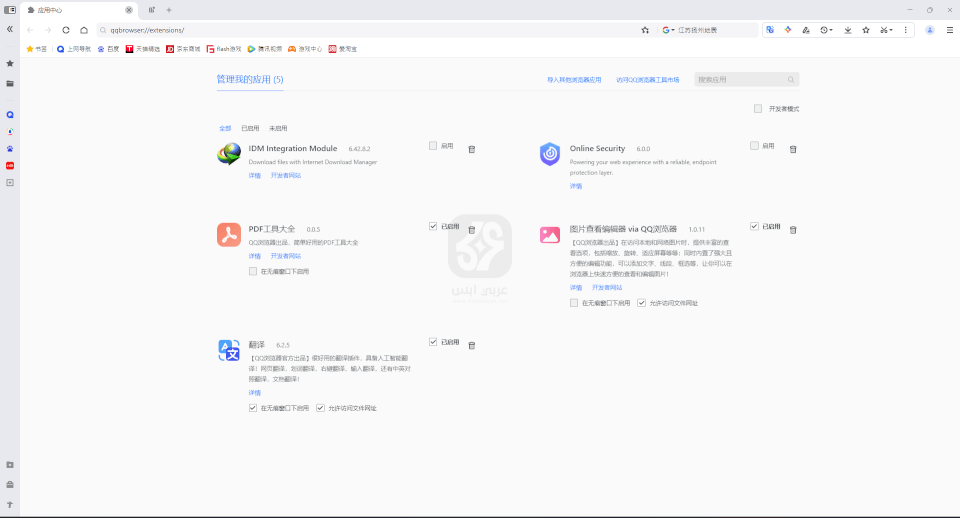
Task: Collapse the sidebar with the double-chevron icon
Action: tap(10, 29)
